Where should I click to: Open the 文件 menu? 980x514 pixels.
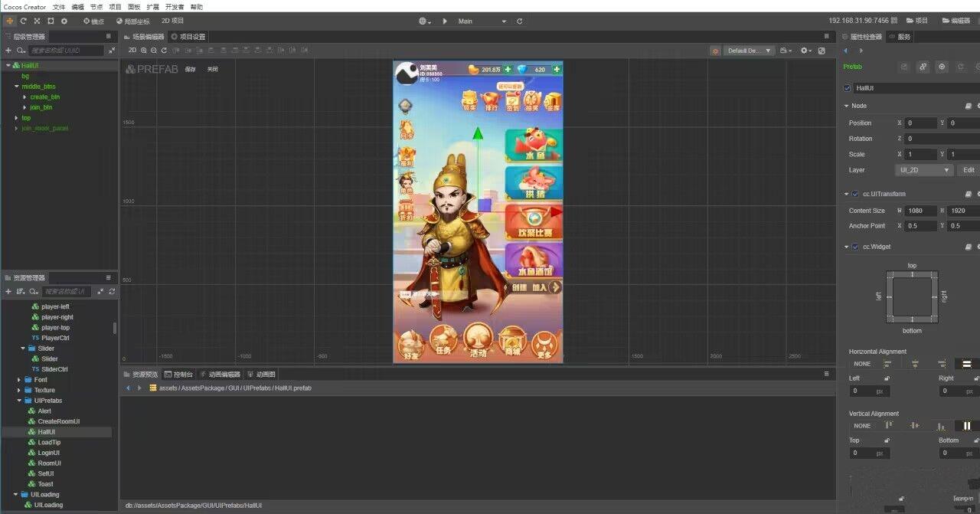pyautogui.click(x=59, y=6)
